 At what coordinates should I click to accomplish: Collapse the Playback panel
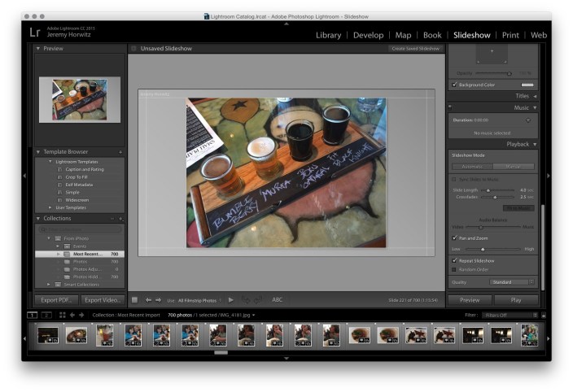click(534, 144)
